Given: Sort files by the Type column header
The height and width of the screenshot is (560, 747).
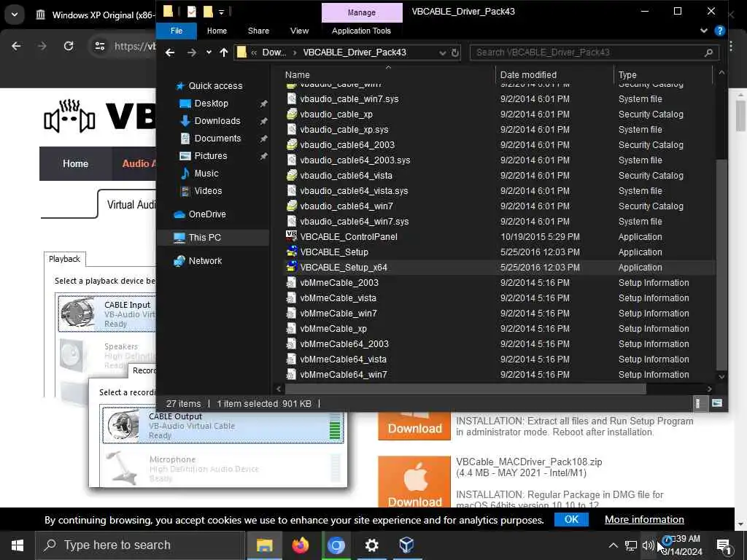Looking at the screenshot, I should pos(627,75).
